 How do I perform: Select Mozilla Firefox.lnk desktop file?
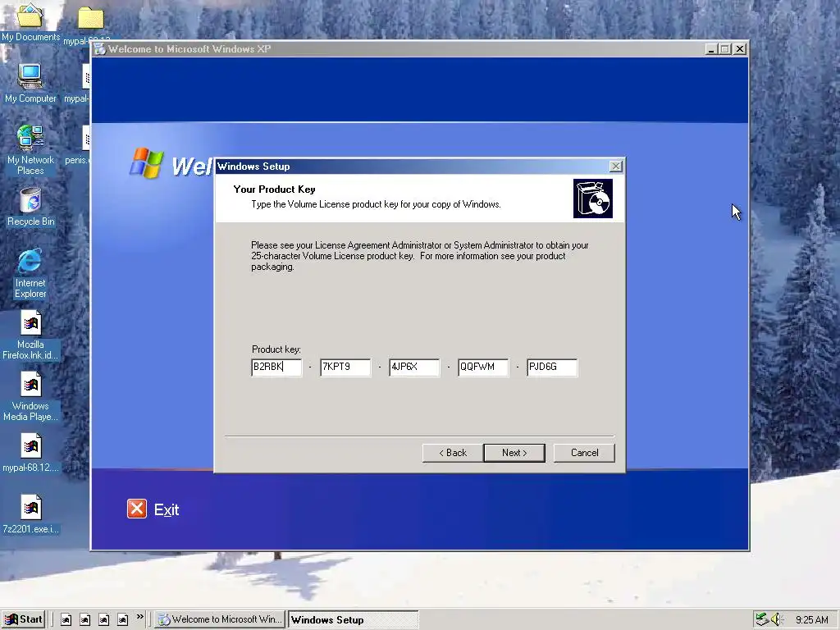pyautogui.click(x=30, y=336)
